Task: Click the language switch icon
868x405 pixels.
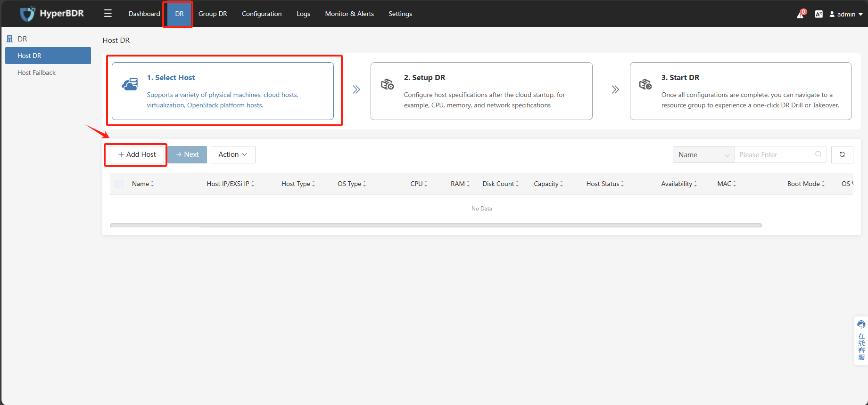Action: point(819,14)
